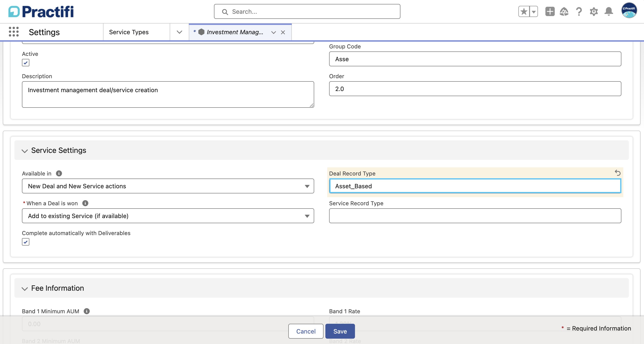644x344 pixels.
Task: Open the Investment Manag... tab actions chevron
Action: coord(273,32)
